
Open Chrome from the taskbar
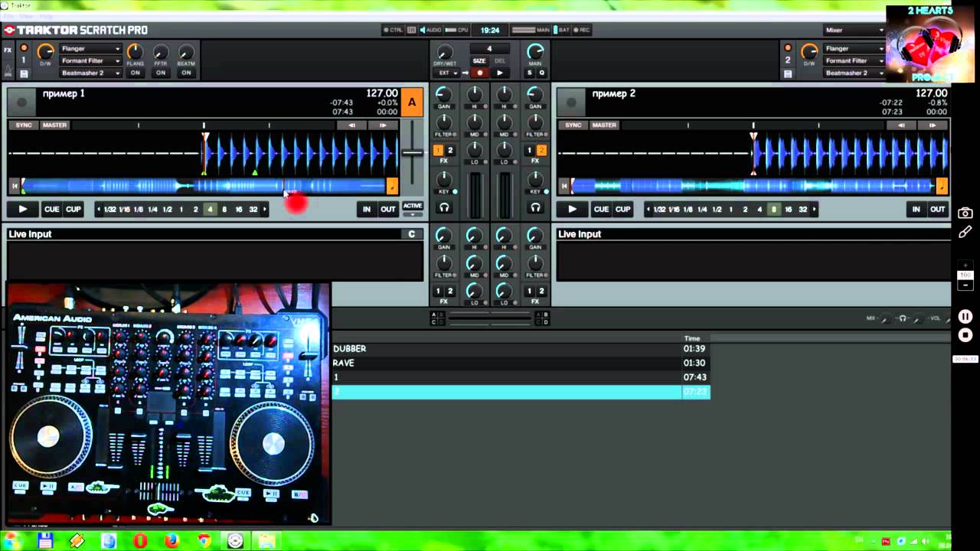coord(204,541)
